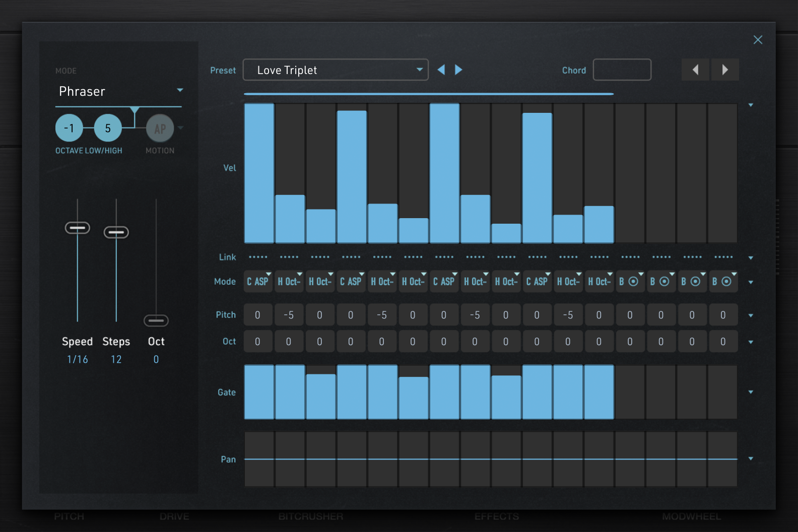Image resolution: width=798 pixels, height=532 pixels.
Task: Click the AP motion circle icon
Action: 160,129
